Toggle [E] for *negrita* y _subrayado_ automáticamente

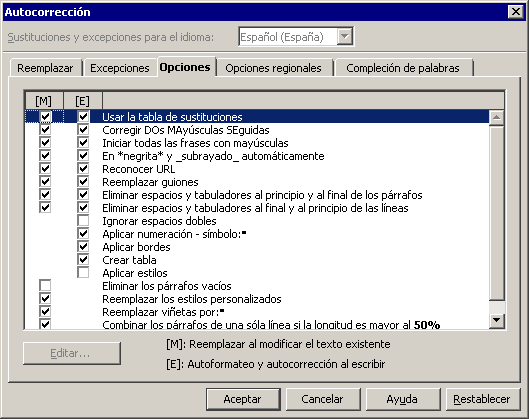pyautogui.click(x=83, y=156)
